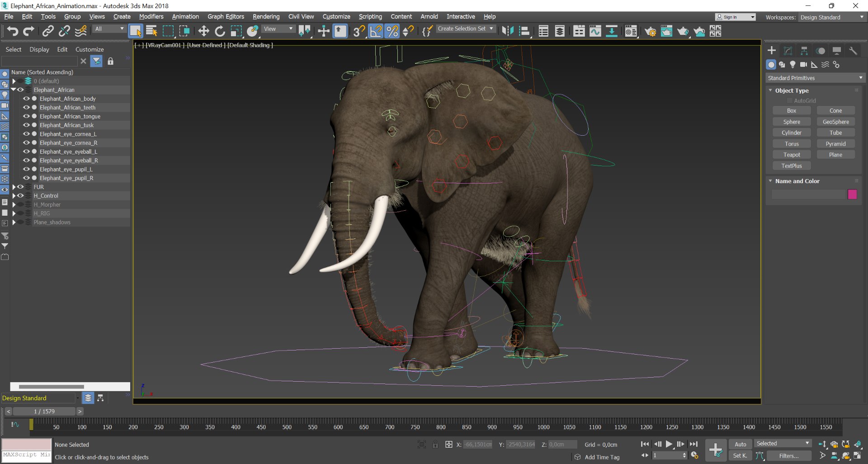Open the Standard Primitives dropdown
Viewport: 868px width, 464px height.
click(x=815, y=78)
